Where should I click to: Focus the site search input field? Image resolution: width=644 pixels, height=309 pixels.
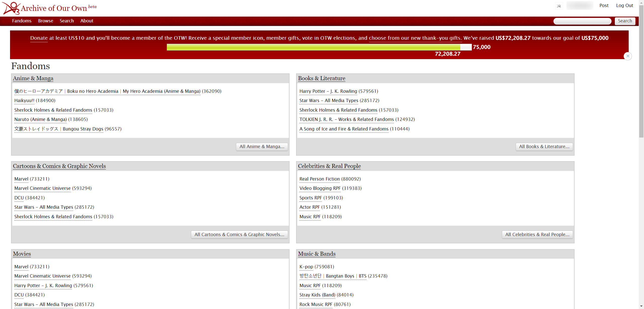(582, 21)
